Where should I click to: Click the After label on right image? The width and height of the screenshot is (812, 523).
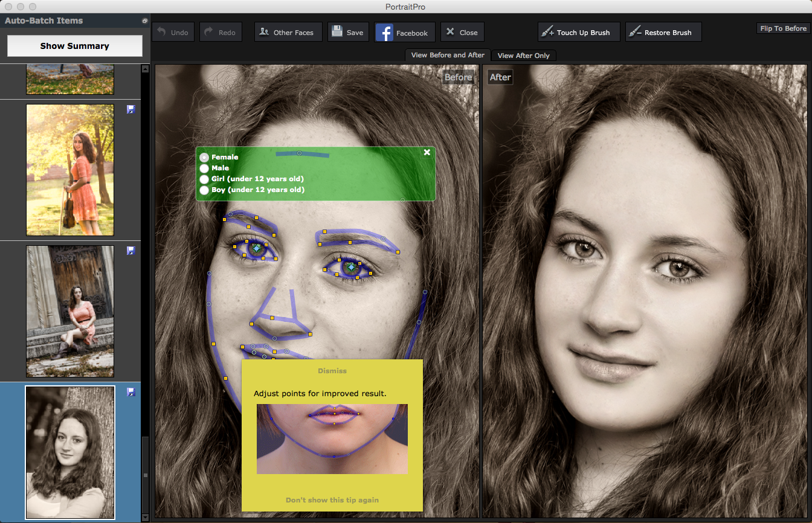[x=500, y=77]
